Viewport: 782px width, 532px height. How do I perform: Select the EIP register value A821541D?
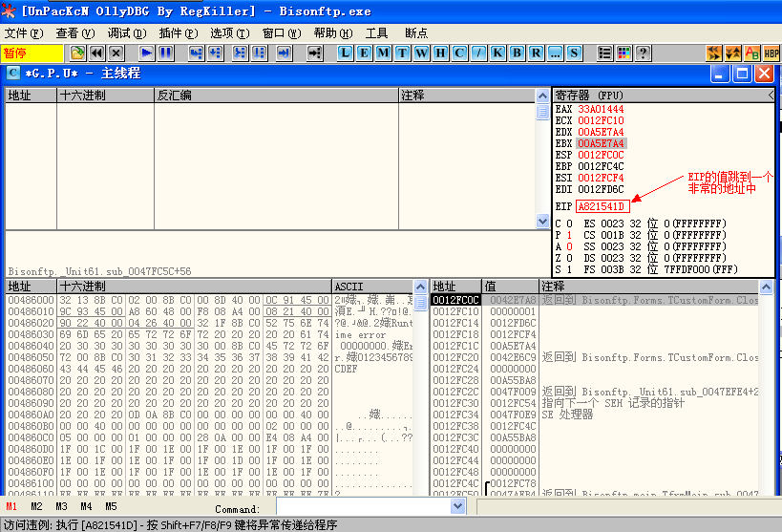[602, 206]
